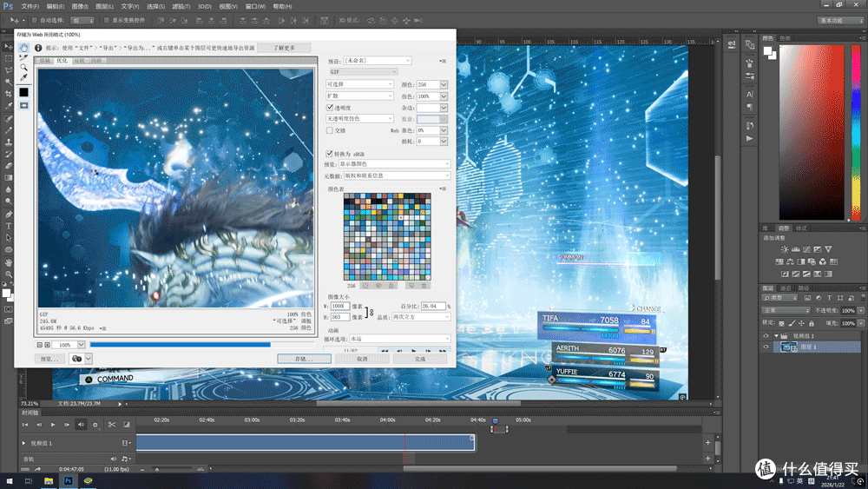
Task: Open the 无透明度仿色 dropdown
Action: (x=359, y=118)
